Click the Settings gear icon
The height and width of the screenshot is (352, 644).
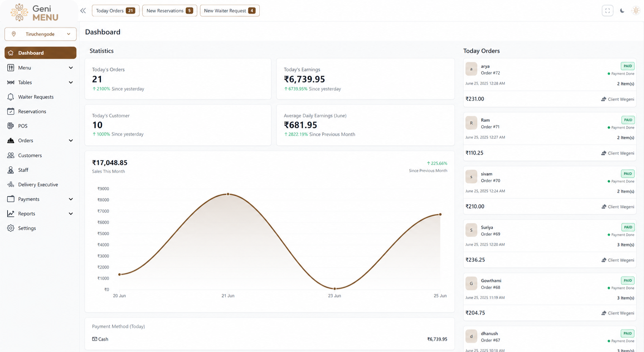pos(11,228)
